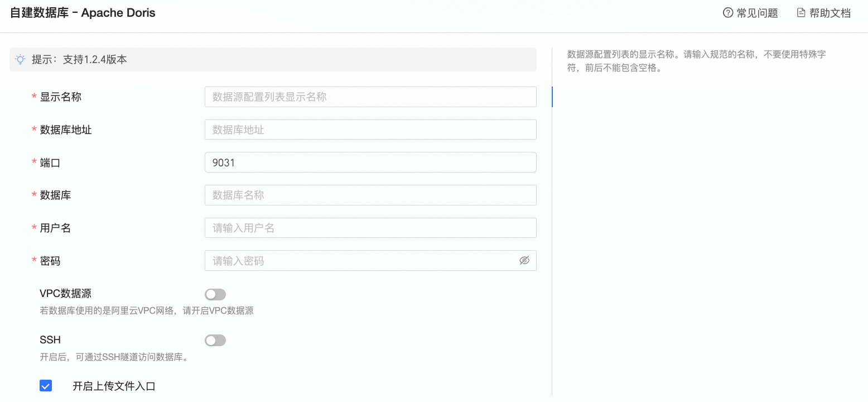Screen dimensions: 868x402
Task: Click the 数据源配置列表的显示名称 help description
Action: coord(697,61)
